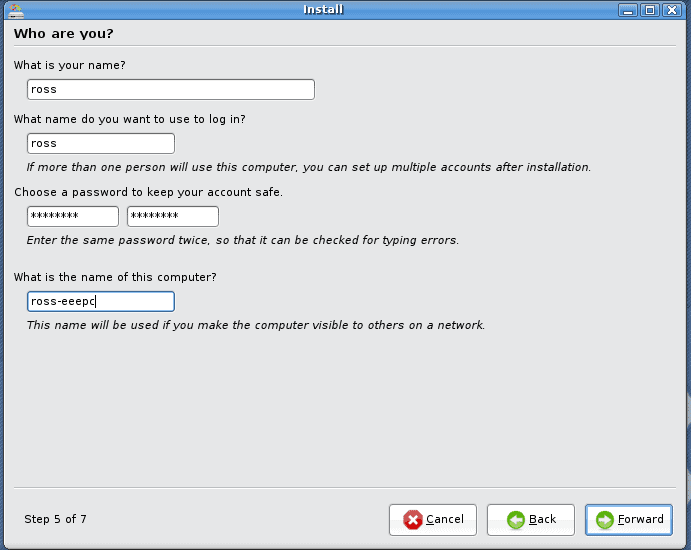Minimize the Install window
This screenshot has height=550, width=691.
pyautogui.click(x=627, y=10)
